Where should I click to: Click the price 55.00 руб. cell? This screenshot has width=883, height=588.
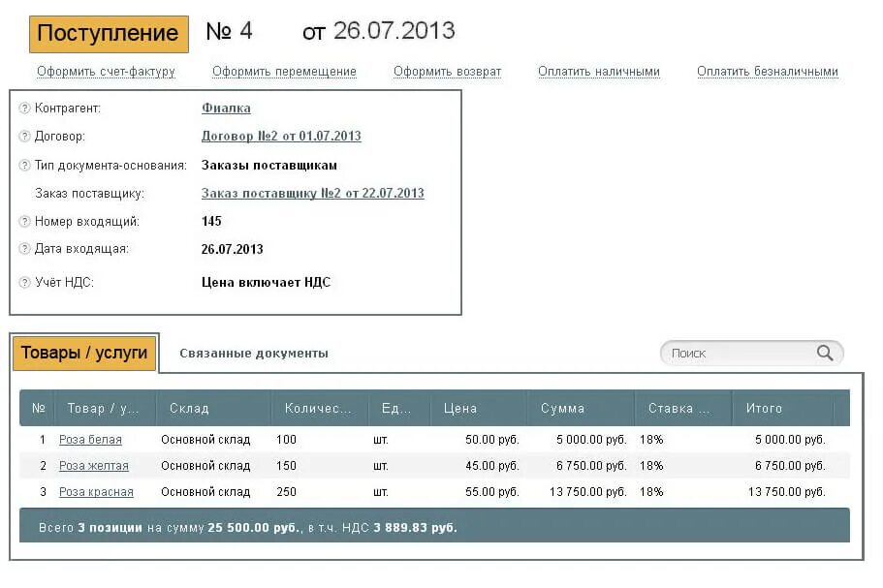pos(492,492)
